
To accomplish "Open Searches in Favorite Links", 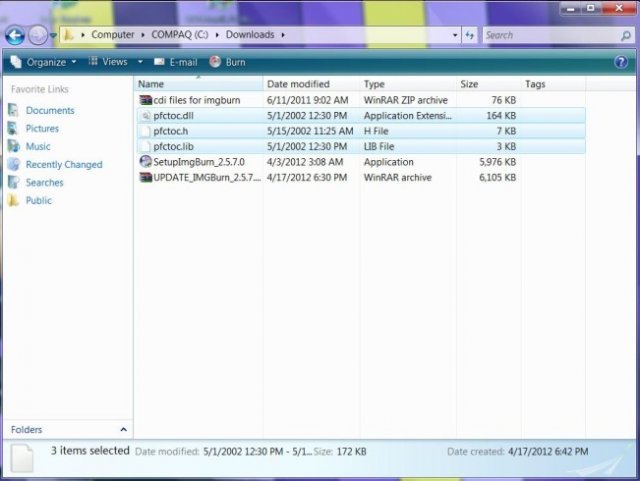I will [44, 183].
